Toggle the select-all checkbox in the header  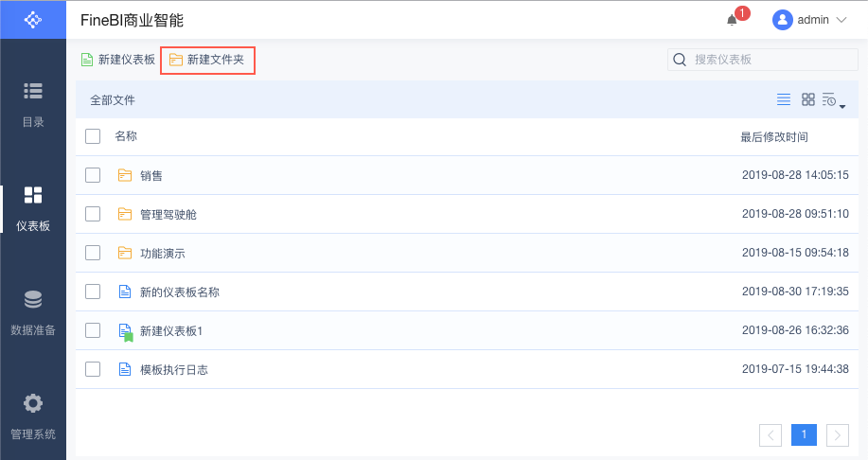[93, 136]
